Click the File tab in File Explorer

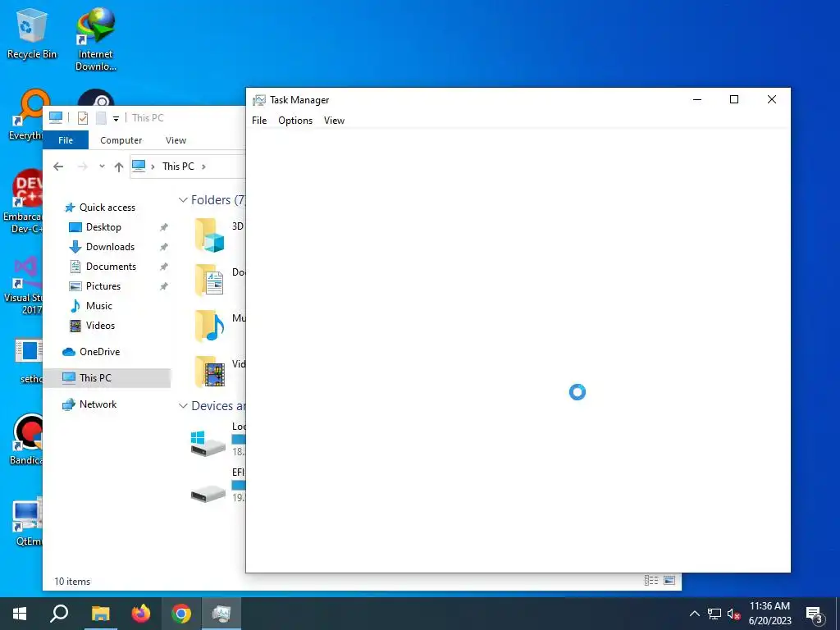click(66, 140)
